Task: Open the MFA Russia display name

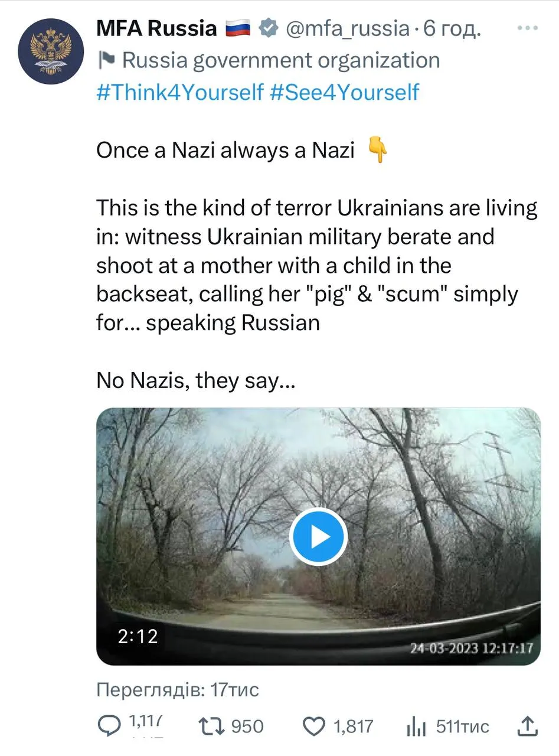Action: point(156,28)
